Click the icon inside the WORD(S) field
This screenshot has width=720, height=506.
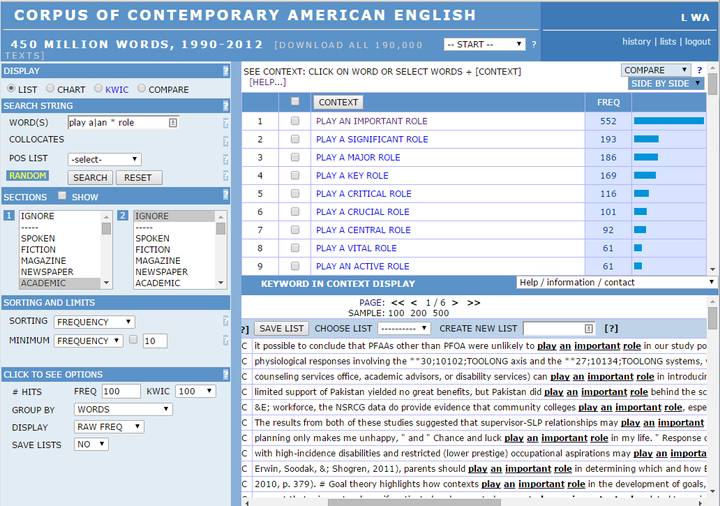pos(173,123)
